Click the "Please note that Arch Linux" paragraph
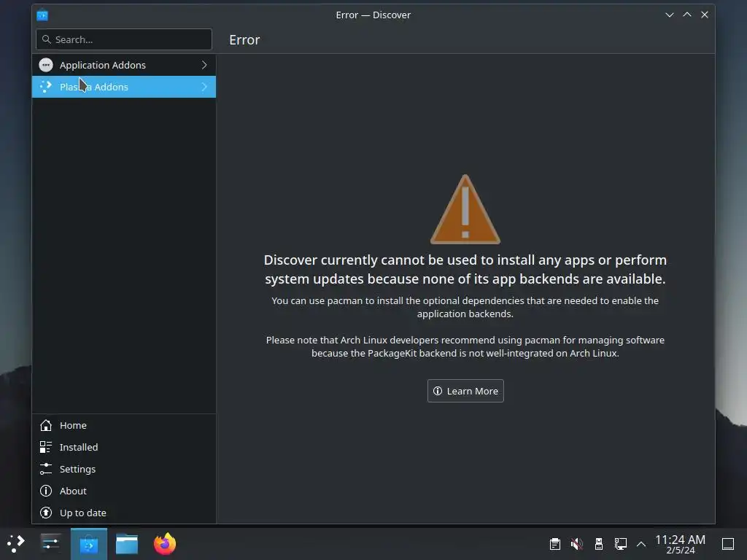 coord(465,346)
